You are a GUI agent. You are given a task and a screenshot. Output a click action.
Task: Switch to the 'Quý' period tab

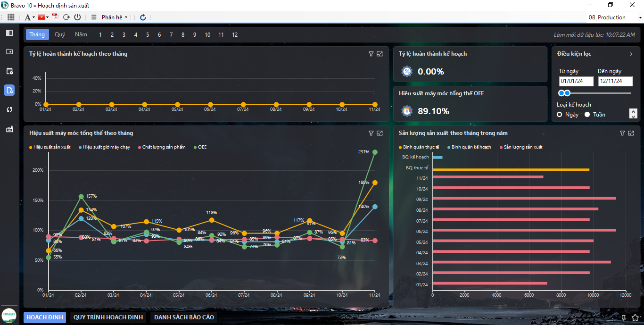(x=60, y=34)
